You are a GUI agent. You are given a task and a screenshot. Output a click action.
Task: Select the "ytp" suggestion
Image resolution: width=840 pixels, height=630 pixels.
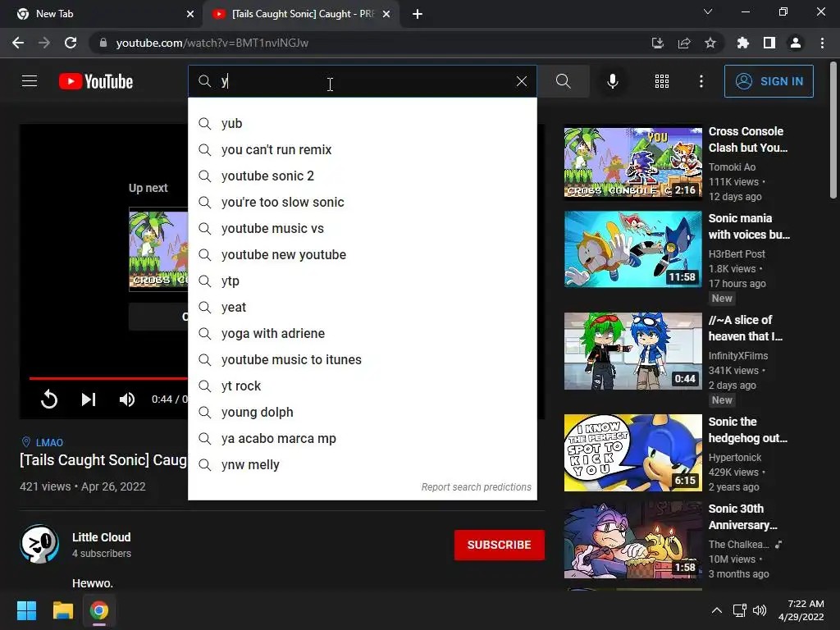point(362,281)
